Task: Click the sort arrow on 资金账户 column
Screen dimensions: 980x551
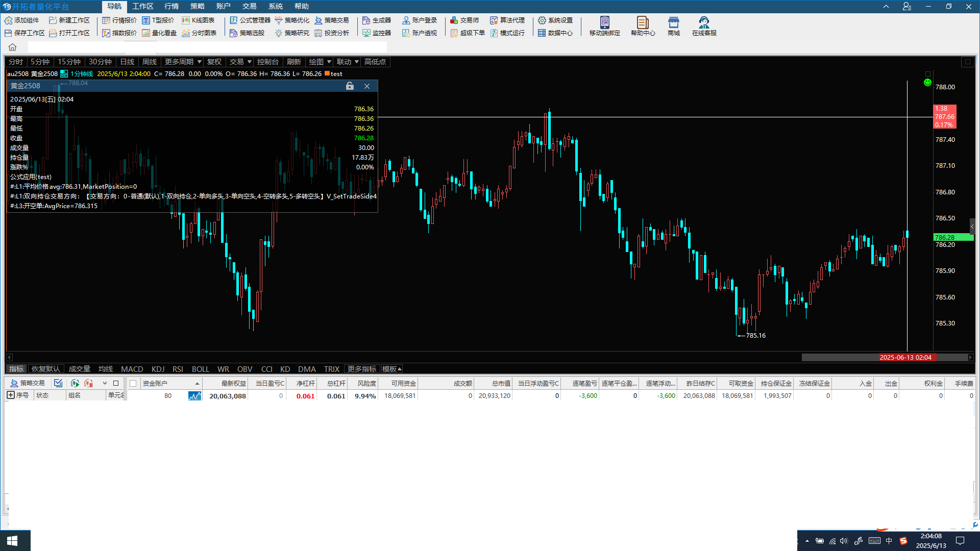Action: point(197,384)
